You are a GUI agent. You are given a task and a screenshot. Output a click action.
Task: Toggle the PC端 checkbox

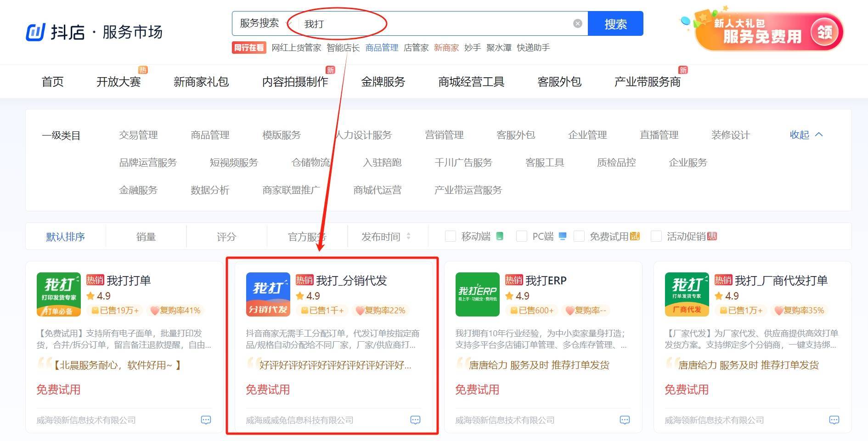point(522,236)
